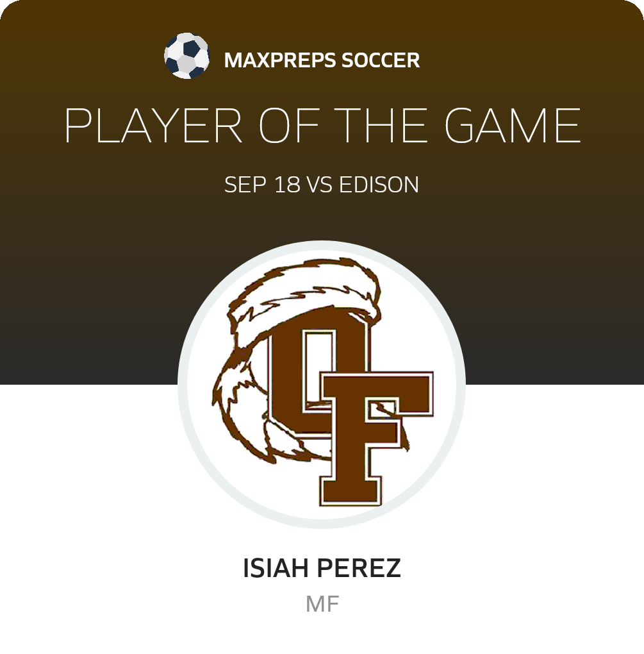Click the first name ISIAH
Screen dimensions: 644x654
click(x=276, y=569)
